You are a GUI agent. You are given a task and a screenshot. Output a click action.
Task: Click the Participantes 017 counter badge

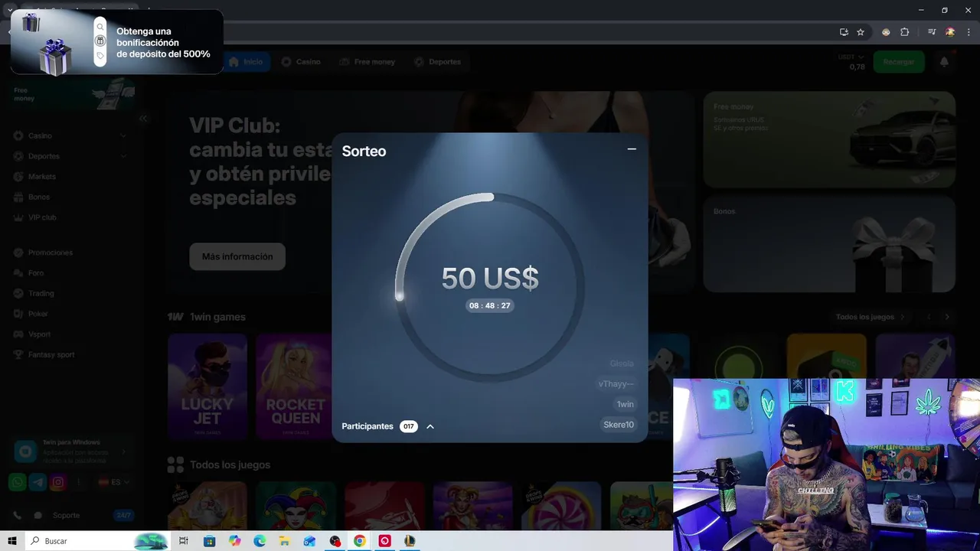(x=409, y=426)
